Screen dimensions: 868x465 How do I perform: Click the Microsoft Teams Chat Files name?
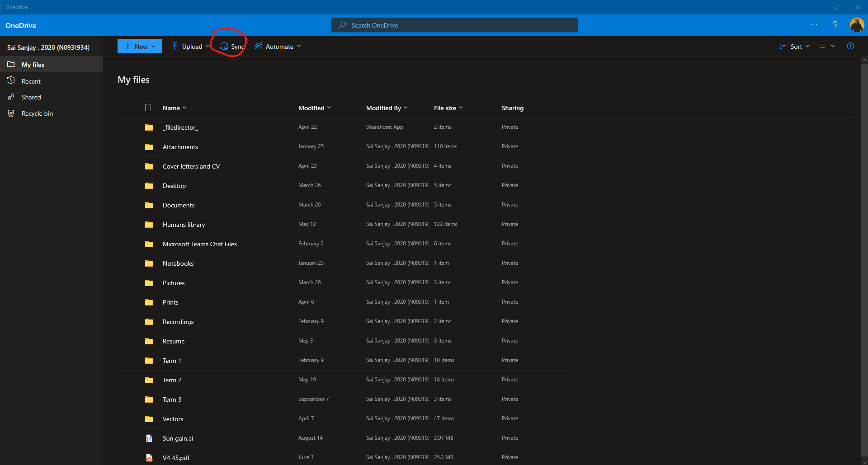click(200, 244)
